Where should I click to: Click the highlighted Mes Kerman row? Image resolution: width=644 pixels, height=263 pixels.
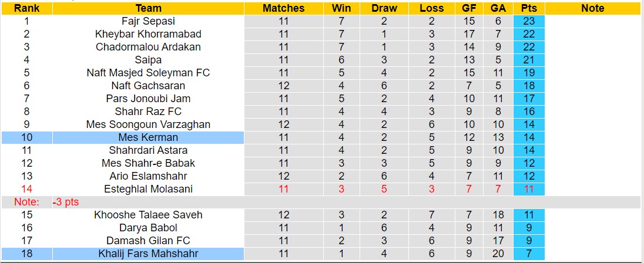click(x=148, y=137)
